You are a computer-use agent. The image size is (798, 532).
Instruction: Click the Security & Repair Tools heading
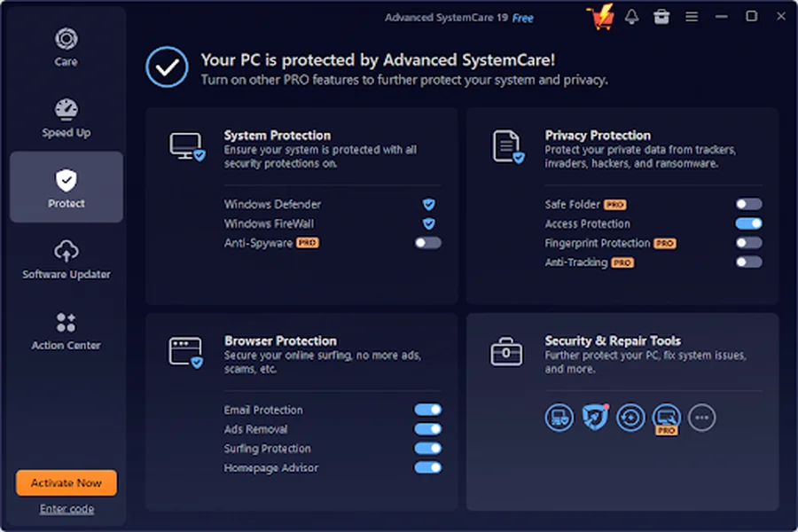click(613, 340)
